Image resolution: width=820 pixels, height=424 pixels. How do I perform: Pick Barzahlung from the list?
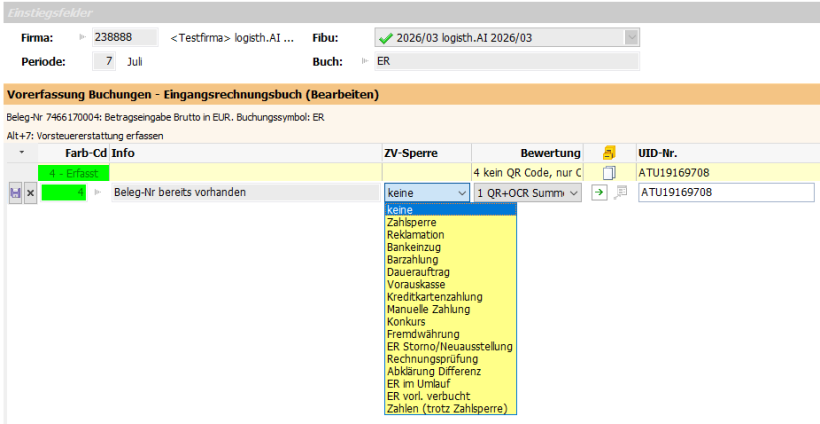pos(451,259)
